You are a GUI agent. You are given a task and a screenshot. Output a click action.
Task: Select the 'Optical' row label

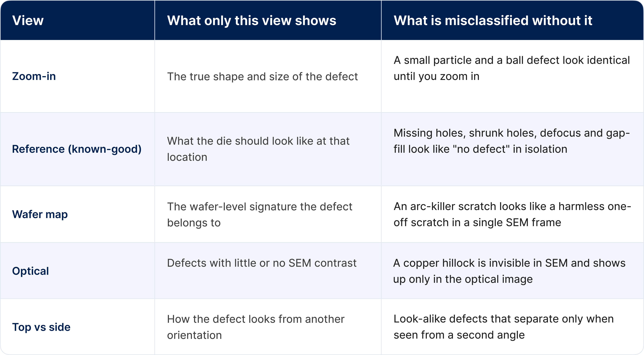(x=30, y=271)
